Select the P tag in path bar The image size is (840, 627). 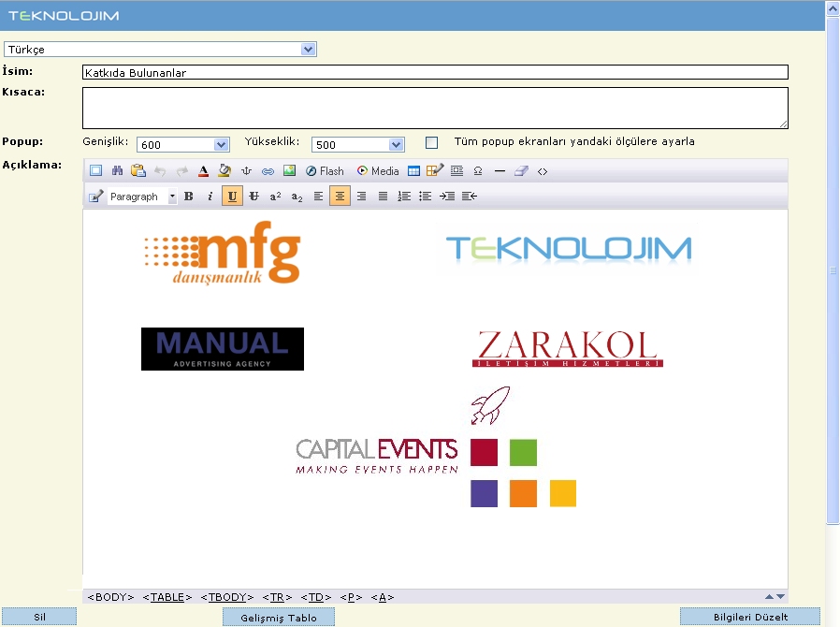pyautogui.click(x=351, y=597)
